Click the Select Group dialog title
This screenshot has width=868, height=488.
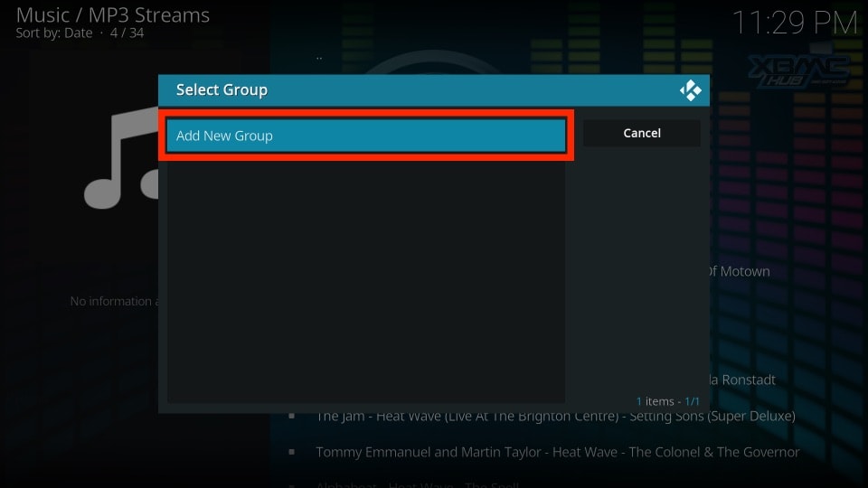tap(222, 90)
